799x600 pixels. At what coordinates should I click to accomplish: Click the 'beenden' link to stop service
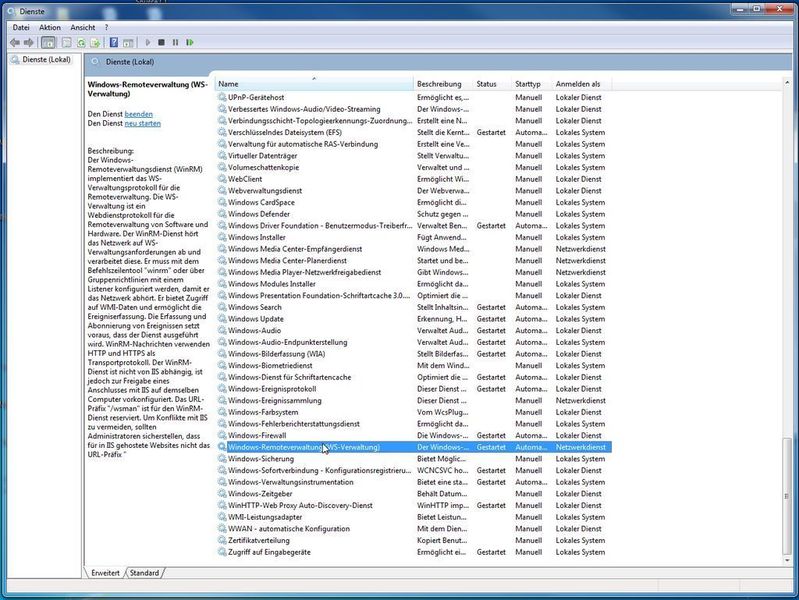click(x=139, y=114)
